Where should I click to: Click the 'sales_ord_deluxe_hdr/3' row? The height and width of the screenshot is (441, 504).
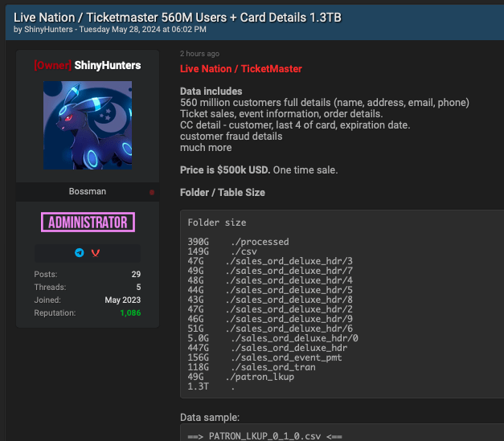[270, 261]
